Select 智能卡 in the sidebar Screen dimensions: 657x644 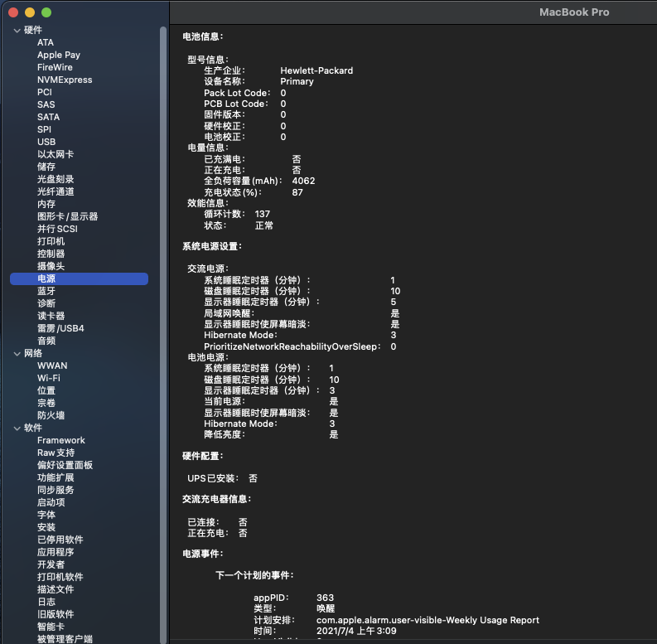pos(51,627)
